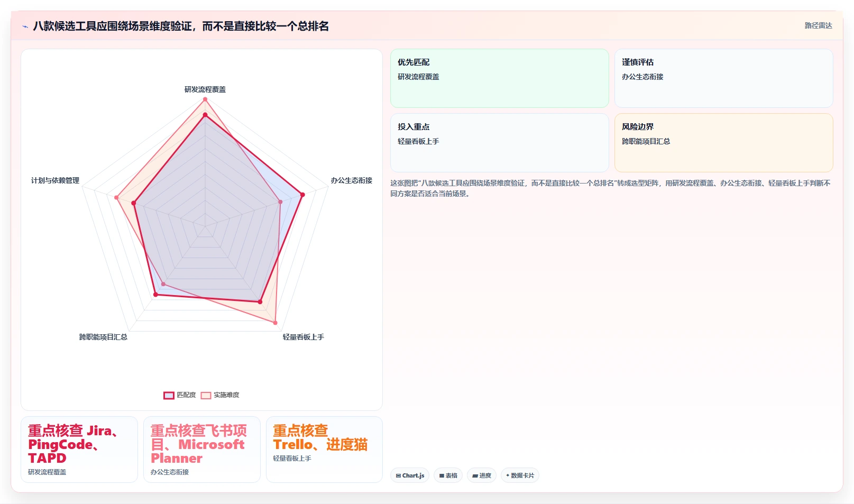Open the 投入重点 card

click(500, 143)
